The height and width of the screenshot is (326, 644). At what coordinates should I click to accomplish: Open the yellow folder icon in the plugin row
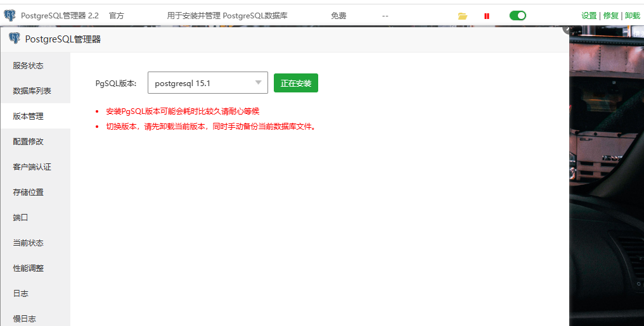(x=463, y=16)
